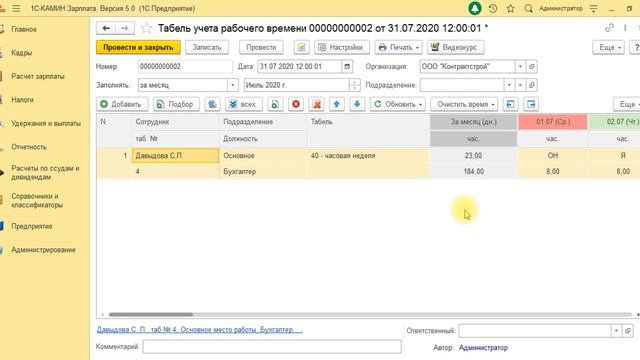Screen dimensions: 640x360
Task: Click 01.07 (Ср.) column header
Action: (553, 122)
